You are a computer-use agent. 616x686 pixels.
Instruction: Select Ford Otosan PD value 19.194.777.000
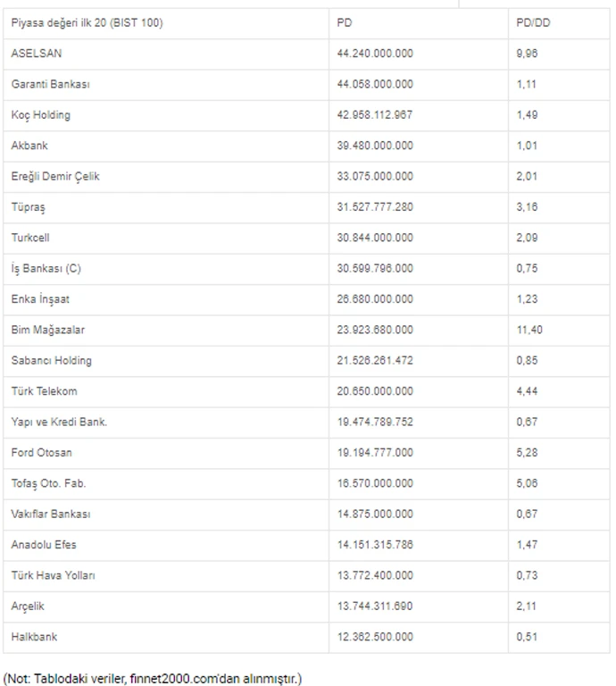pos(375,453)
